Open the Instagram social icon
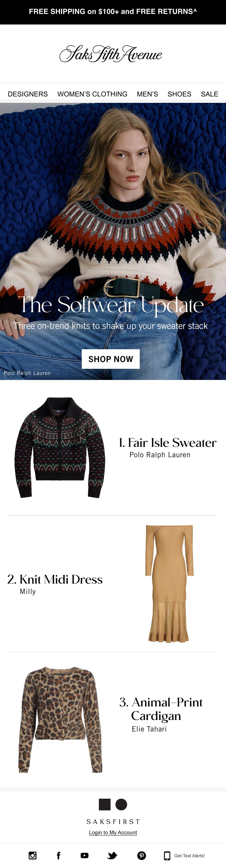The width and height of the screenshot is (226, 868). click(33, 855)
